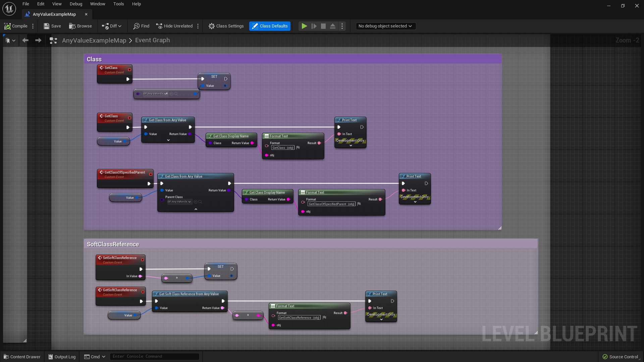
Task: Click the Find magnifier icon
Action: click(x=137, y=26)
